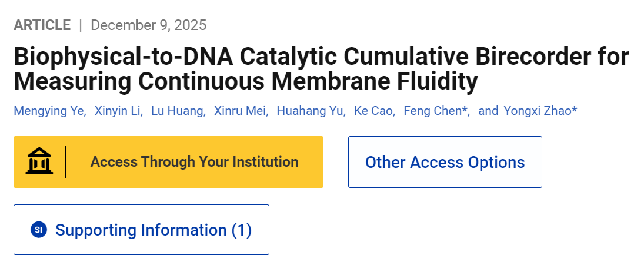Viewport: 644px width, 268px height.
Task: View author Xinru Mei
Action: click(241, 111)
